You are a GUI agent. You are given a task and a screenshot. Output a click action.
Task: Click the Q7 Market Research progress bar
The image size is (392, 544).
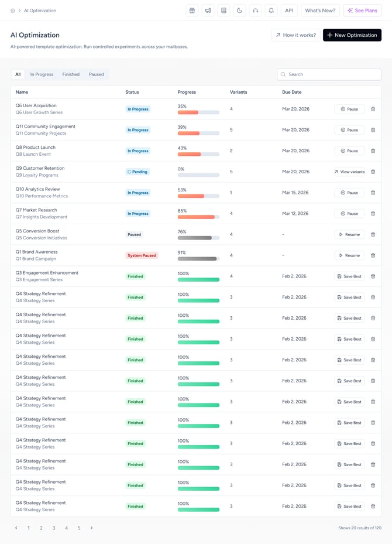198,217
